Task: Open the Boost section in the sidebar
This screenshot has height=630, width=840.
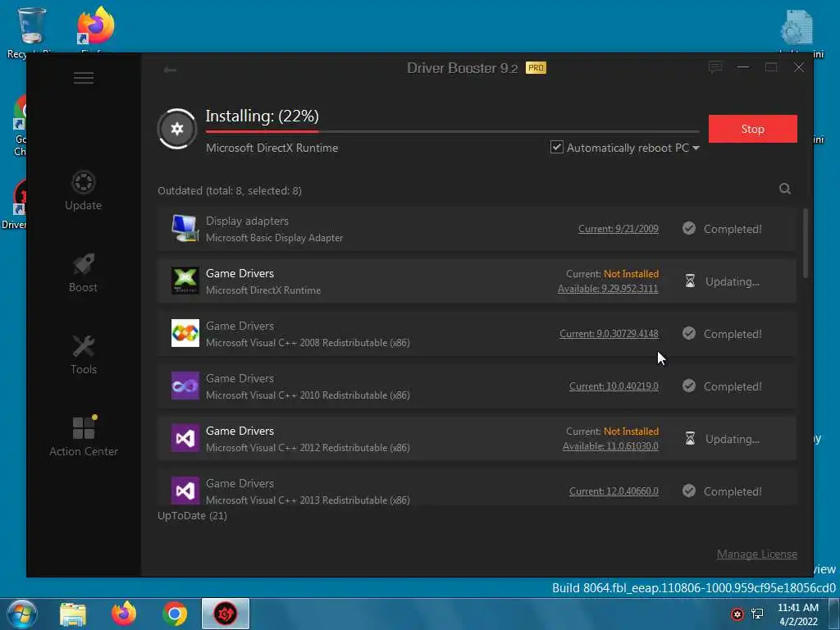Action: [83, 272]
